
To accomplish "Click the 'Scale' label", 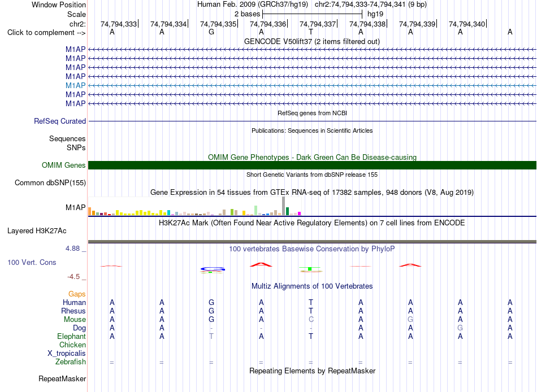I will [x=76, y=14].
